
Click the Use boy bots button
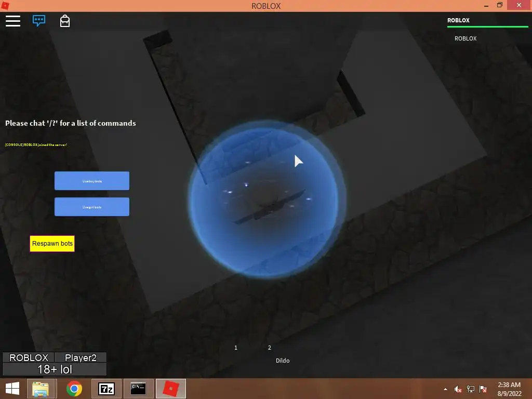[92, 181]
